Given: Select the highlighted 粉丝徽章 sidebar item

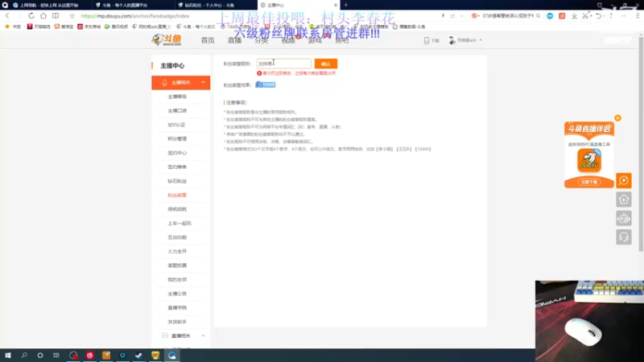Looking at the screenshot, I should click(177, 195).
